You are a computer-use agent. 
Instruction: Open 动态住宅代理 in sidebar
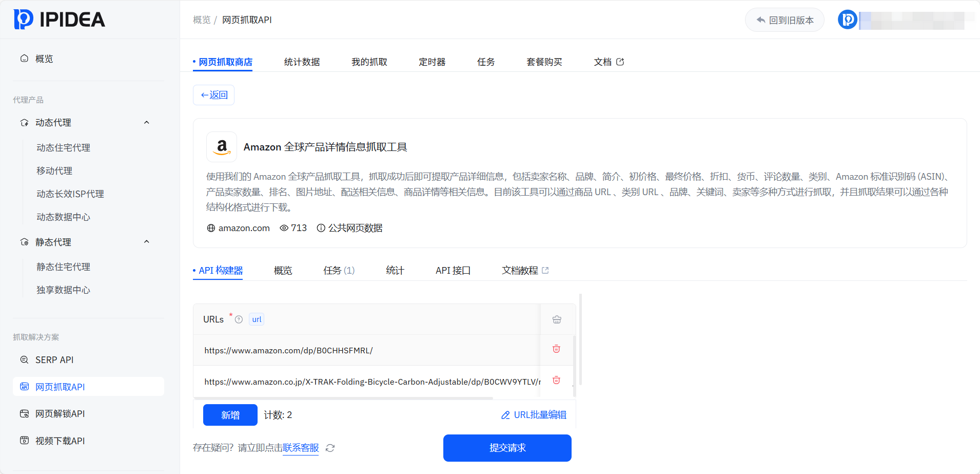tap(63, 148)
